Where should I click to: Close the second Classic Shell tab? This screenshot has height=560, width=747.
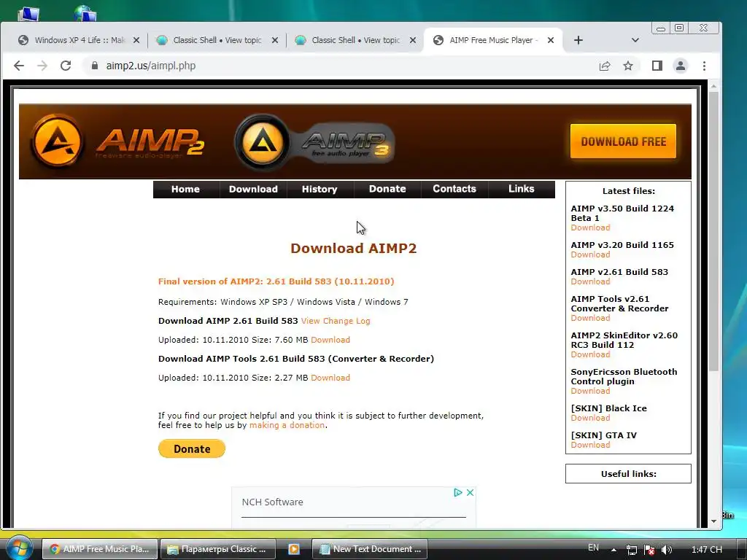(x=413, y=40)
